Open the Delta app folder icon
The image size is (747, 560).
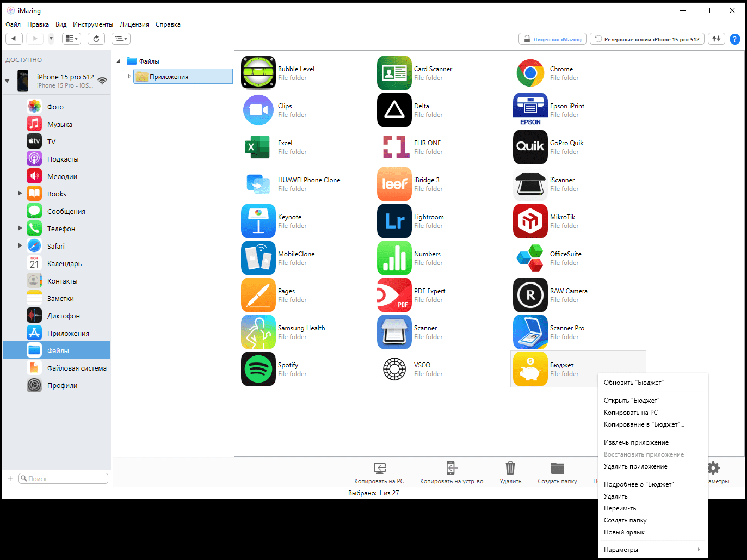tap(394, 110)
